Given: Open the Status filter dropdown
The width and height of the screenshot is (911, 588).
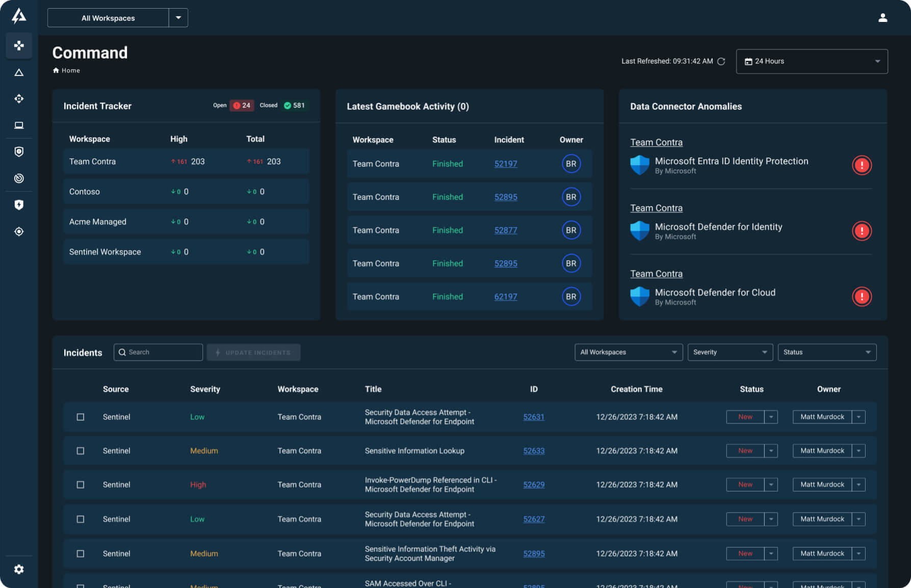Looking at the screenshot, I should (826, 352).
